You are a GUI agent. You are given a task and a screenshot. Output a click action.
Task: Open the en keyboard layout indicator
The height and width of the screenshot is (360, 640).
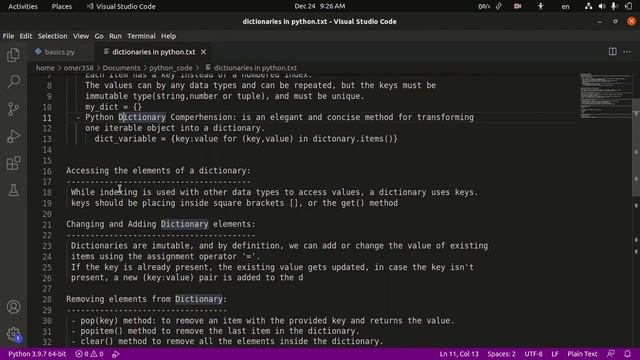[x=565, y=6]
